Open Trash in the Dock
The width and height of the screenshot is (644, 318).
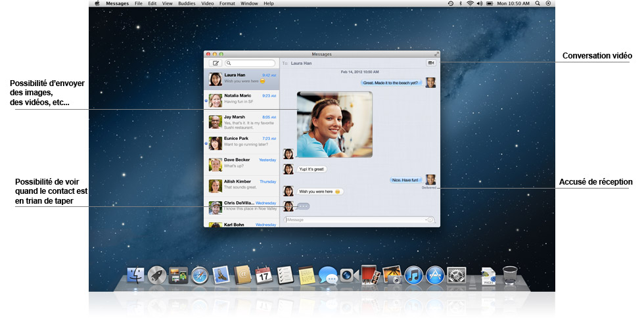pyautogui.click(x=510, y=275)
